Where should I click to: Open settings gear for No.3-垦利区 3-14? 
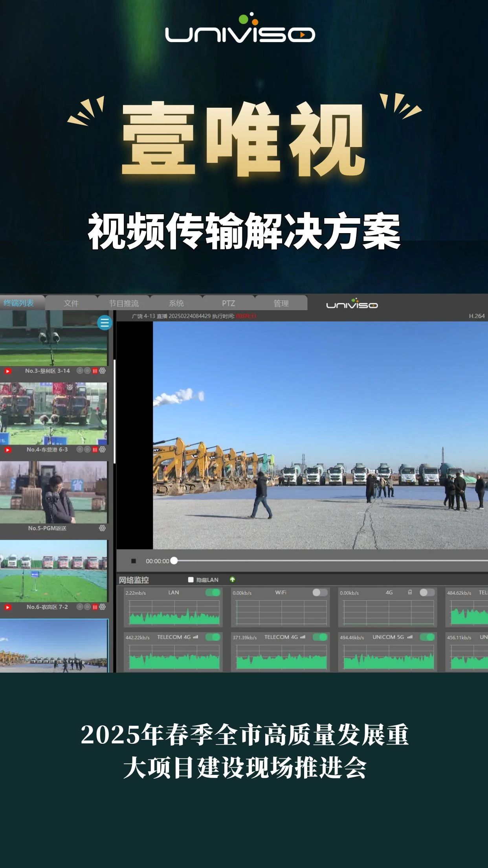(103, 371)
